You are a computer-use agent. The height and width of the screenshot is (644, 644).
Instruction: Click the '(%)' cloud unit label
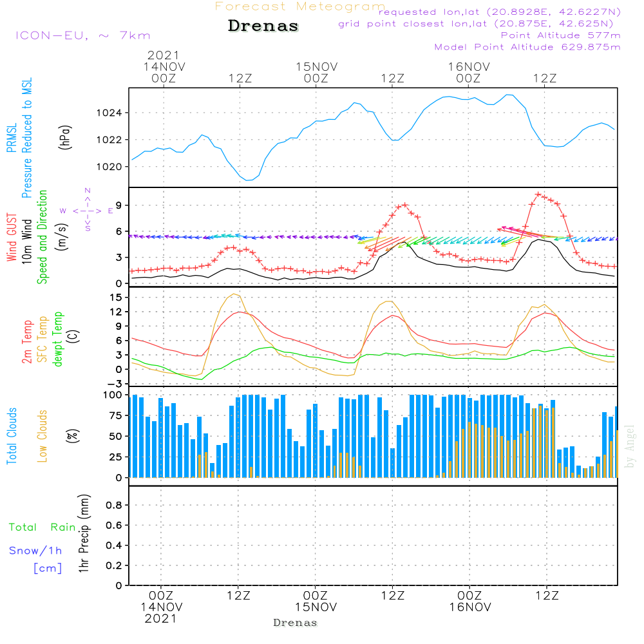[73, 436]
